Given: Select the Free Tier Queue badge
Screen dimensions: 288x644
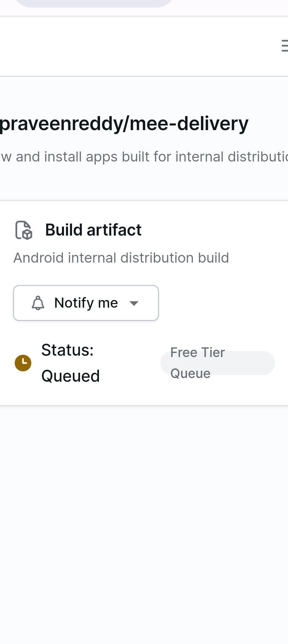Looking at the screenshot, I should click(218, 363).
